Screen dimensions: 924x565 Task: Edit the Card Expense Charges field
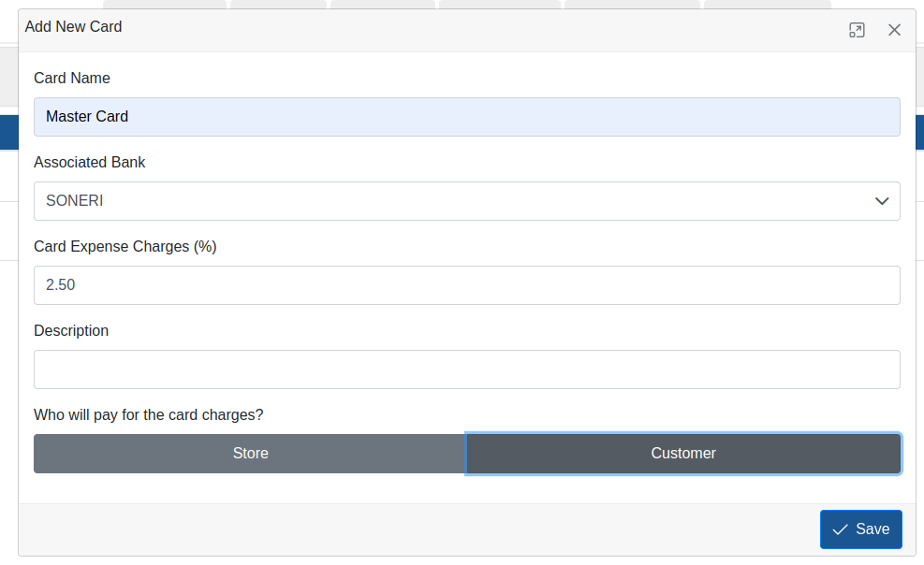[x=467, y=285]
